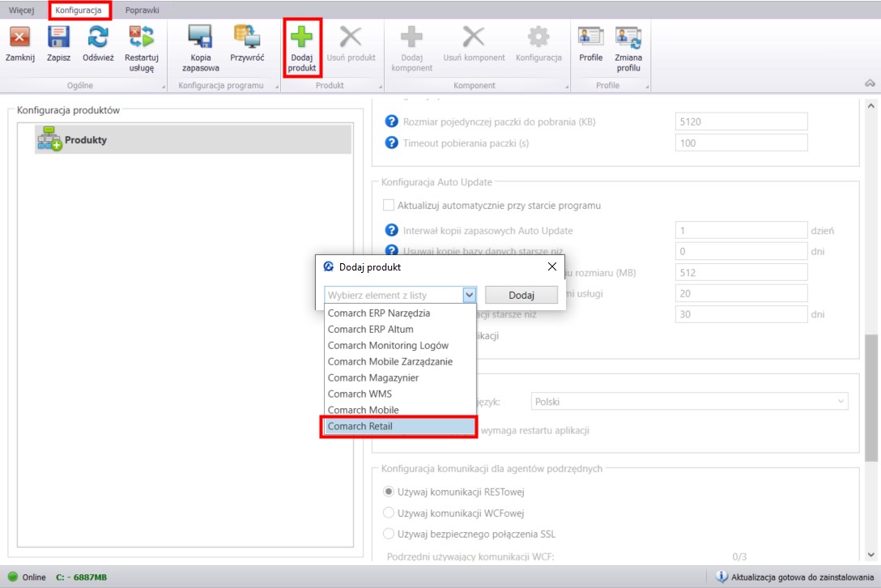Show help for Timeout pobierania paczki

tap(392, 143)
